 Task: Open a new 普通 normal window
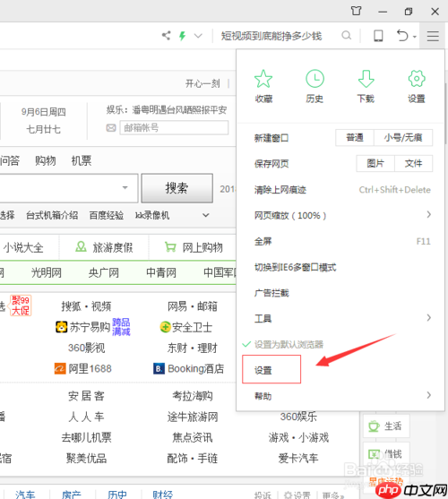click(355, 137)
